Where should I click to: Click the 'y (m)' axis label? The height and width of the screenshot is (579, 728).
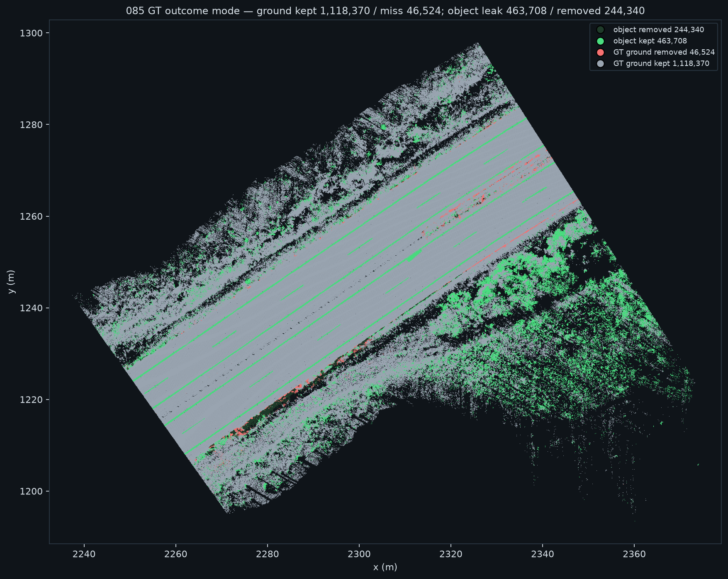click(11, 282)
